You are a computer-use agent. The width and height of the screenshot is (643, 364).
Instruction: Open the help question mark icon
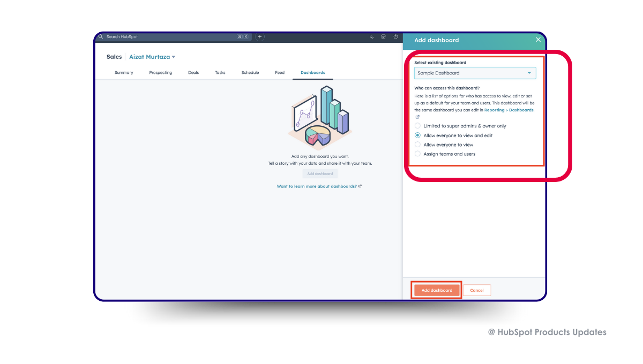pos(396,37)
